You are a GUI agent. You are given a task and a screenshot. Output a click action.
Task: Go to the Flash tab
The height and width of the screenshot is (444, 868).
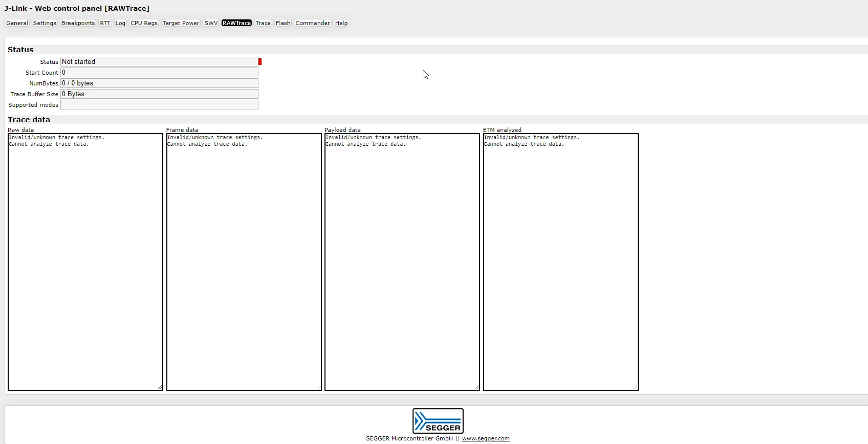coord(283,23)
